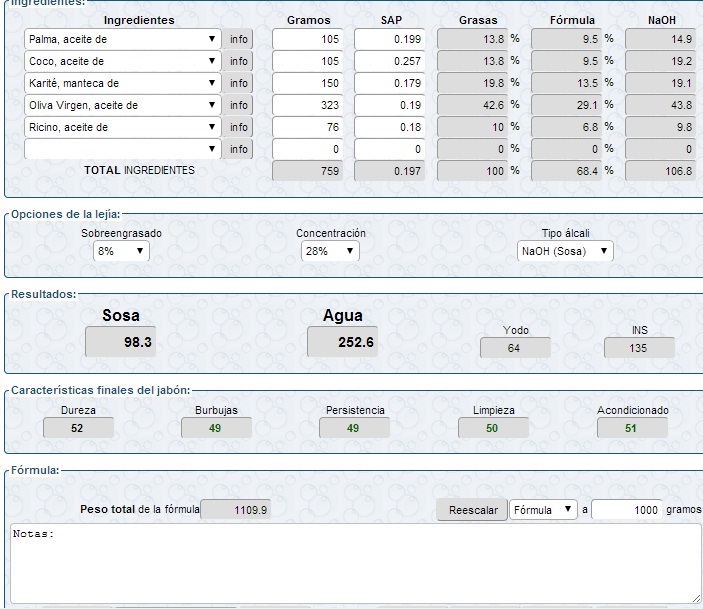Click the NaOH value 14.9 for Palma
This screenshot has width=703, height=609.
tap(661, 39)
